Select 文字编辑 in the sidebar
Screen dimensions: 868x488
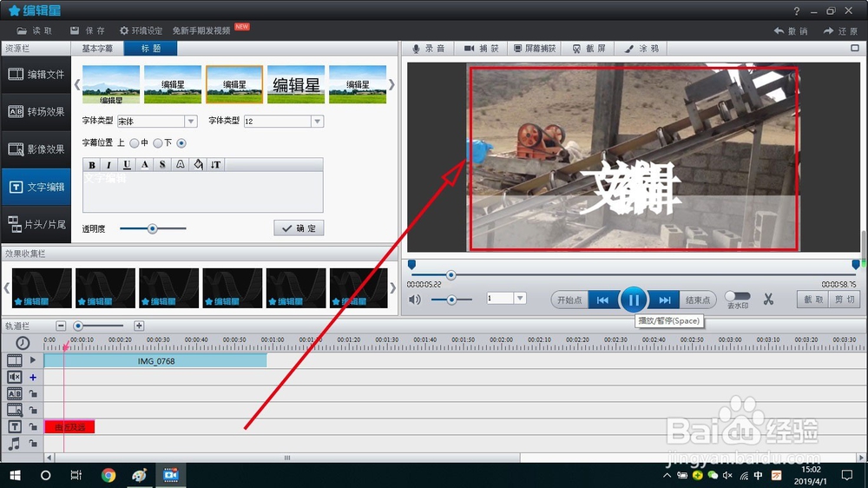coord(36,188)
